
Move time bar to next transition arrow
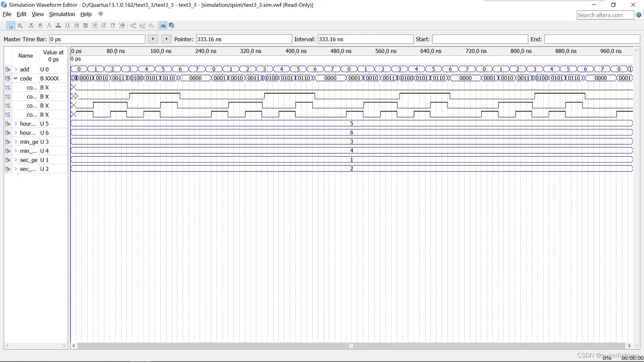pyautogui.click(x=166, y=39)
